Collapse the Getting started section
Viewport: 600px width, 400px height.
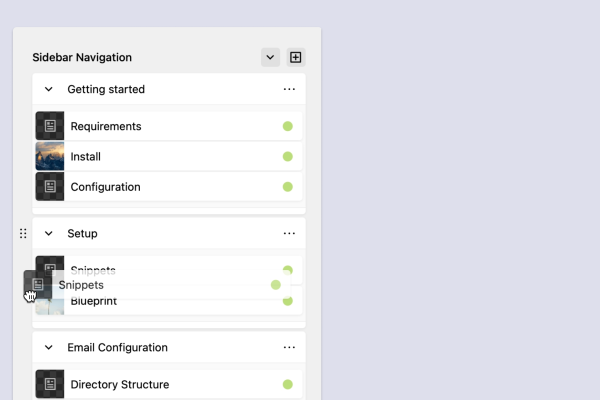pos(49,89)
